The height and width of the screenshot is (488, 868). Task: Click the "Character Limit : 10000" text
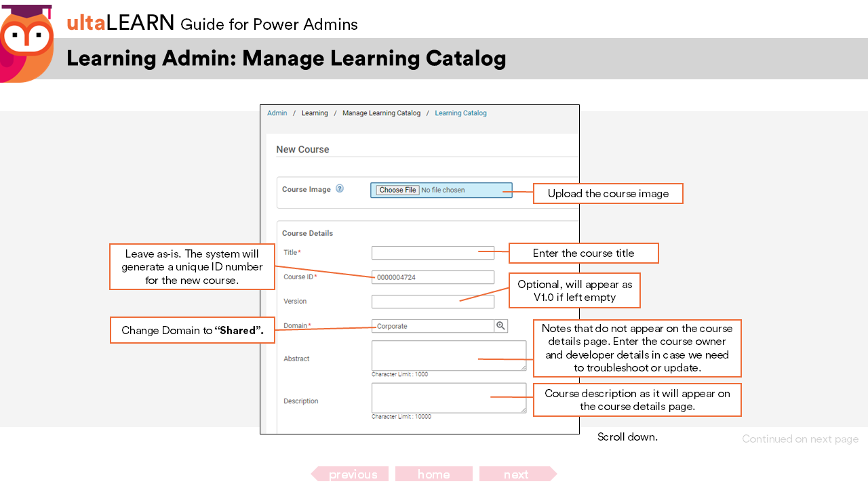tap(401, 417)
